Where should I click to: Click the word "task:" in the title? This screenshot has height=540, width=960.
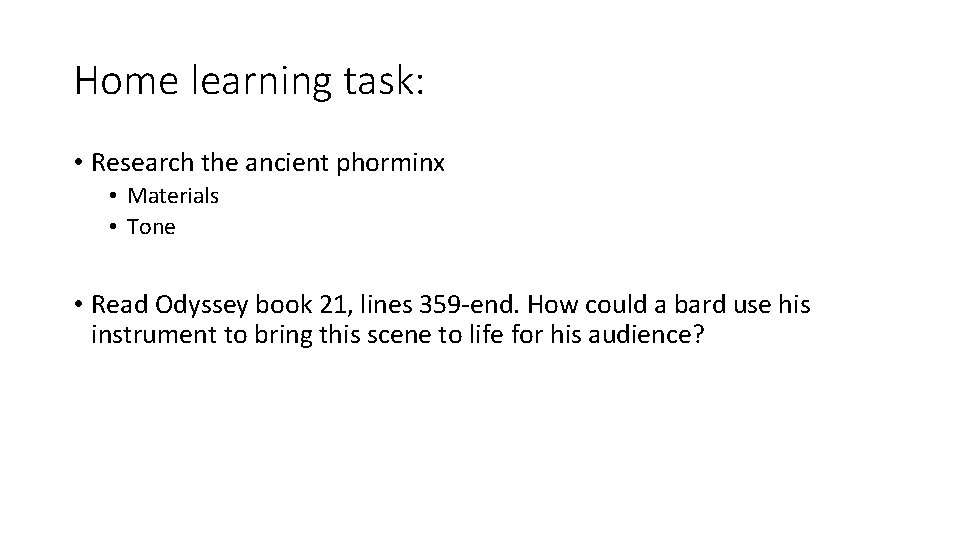click(x=384, y=81)
